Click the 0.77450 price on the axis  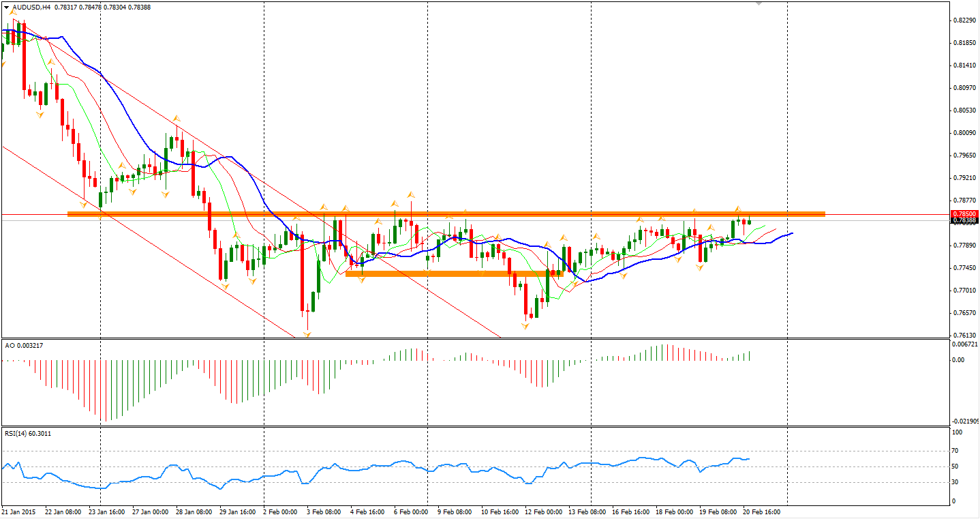click(964, 268)
